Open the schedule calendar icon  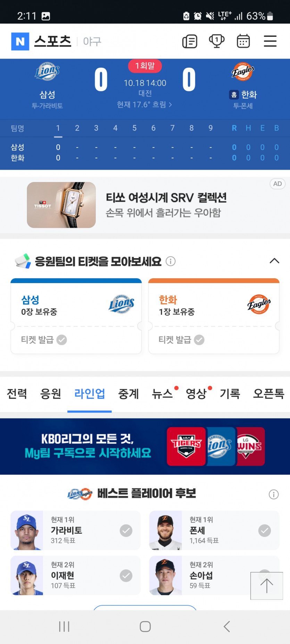tap(243, 41)
